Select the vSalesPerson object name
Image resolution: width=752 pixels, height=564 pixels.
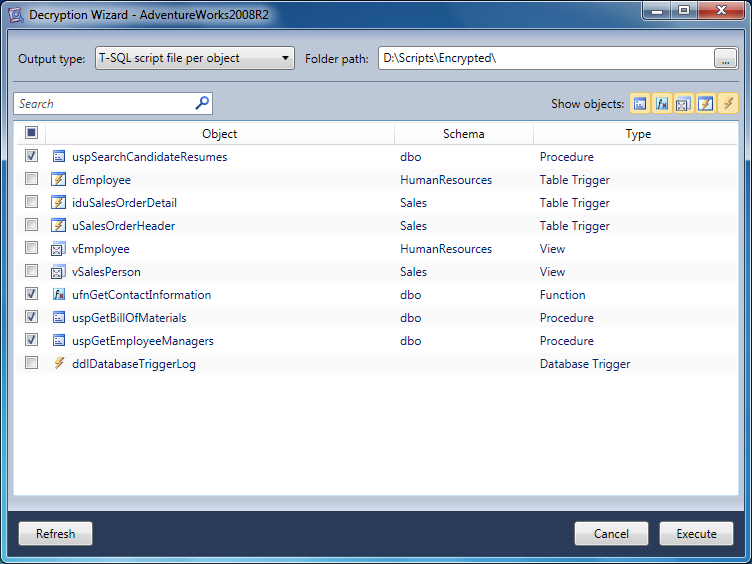[106, 272]
